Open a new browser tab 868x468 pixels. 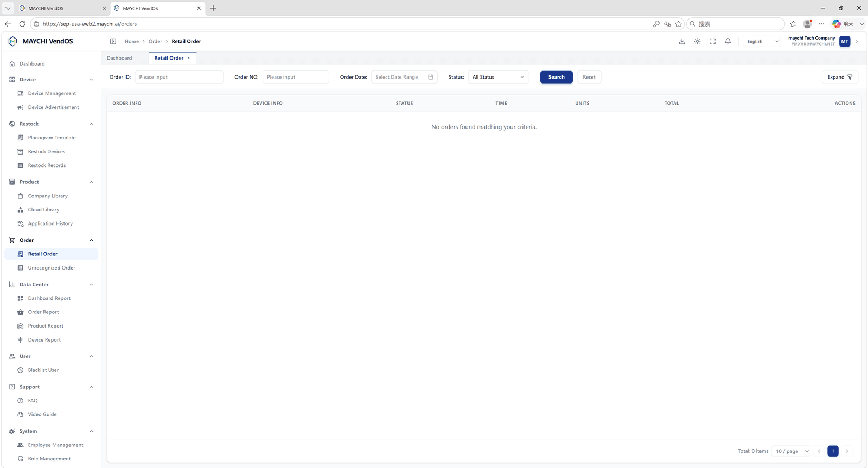tap(213, 8)
